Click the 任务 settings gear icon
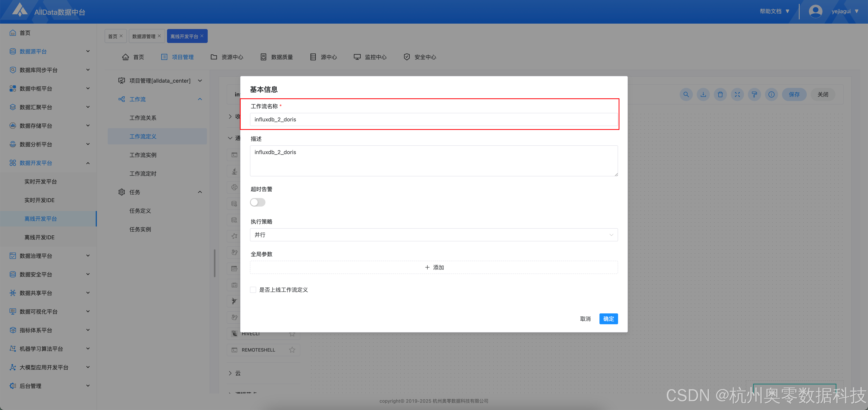The height and width of the screenshot is (410, 868). [x=122, y=192]
